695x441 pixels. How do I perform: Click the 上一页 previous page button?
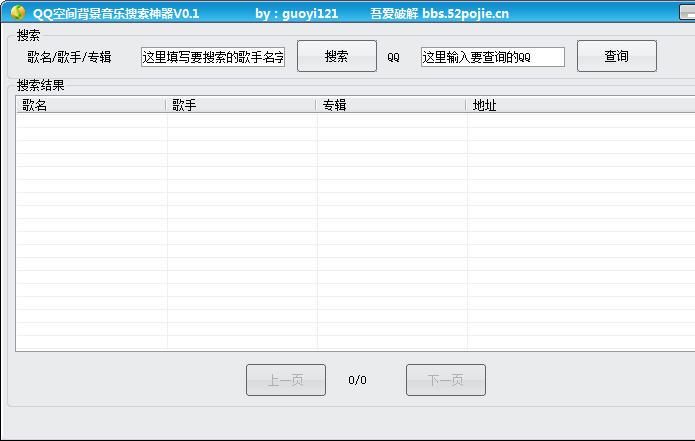coord(286,380)
